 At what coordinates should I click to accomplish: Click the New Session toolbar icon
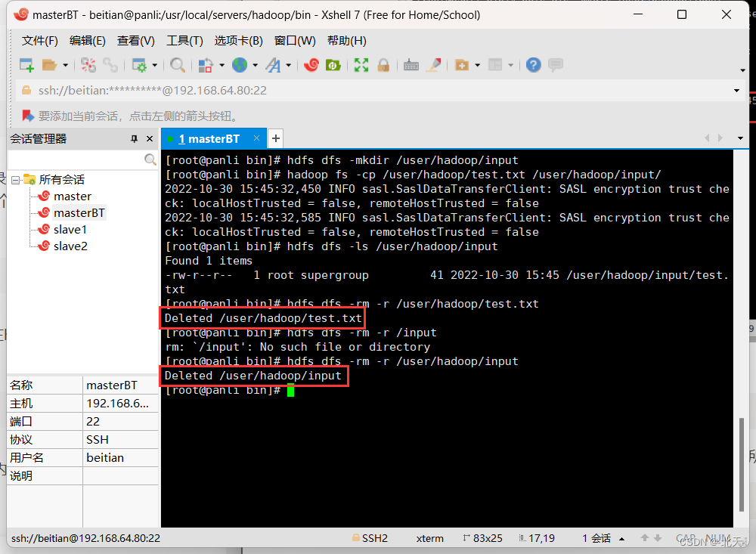(26, 65)
